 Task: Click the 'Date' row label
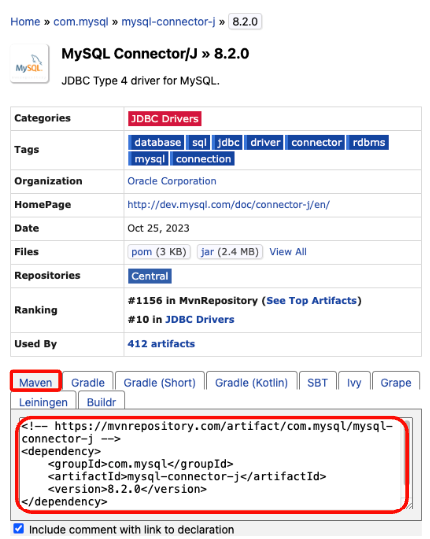26,228
